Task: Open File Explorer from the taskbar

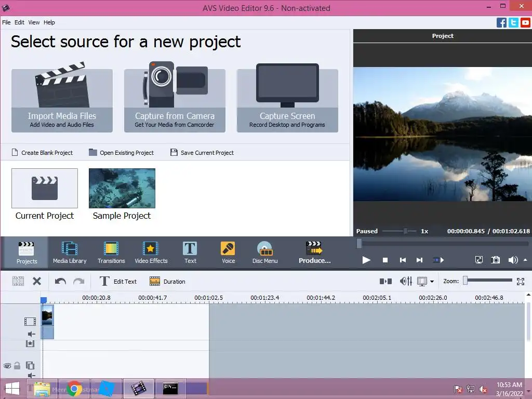Action: 42,389
